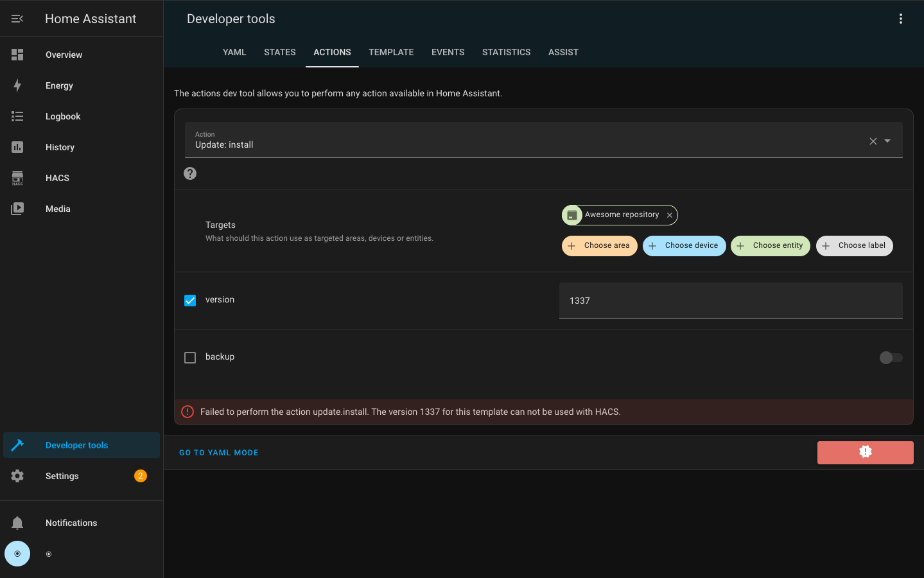This screenshot has height=578, width=924.
Task: Open the three-dot overflow menu
Action: pos(900,19)
